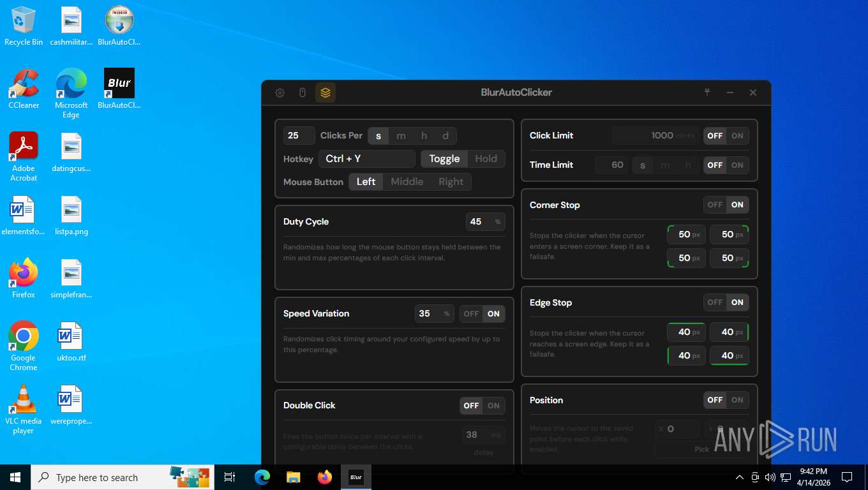Turn Edge Stop OFF
The width and height of the screenshot is (868, 490).
pos(715,302)
